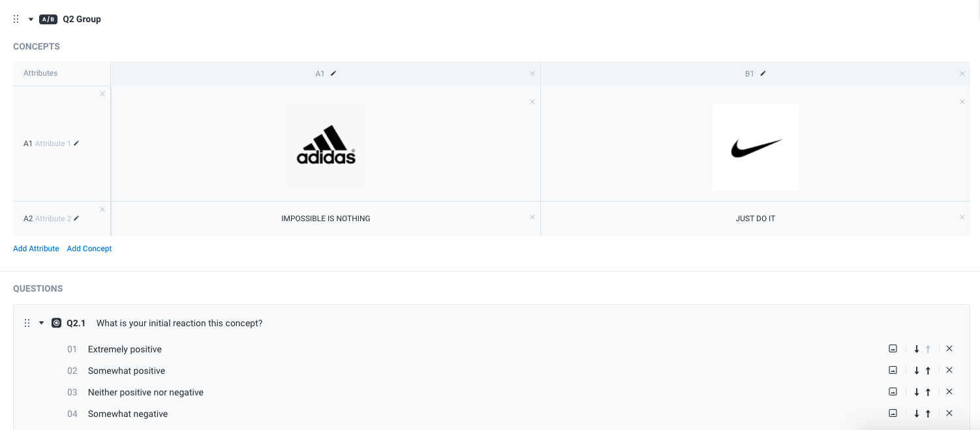Move Neither positive nor negative down

(x=917, y=392)
